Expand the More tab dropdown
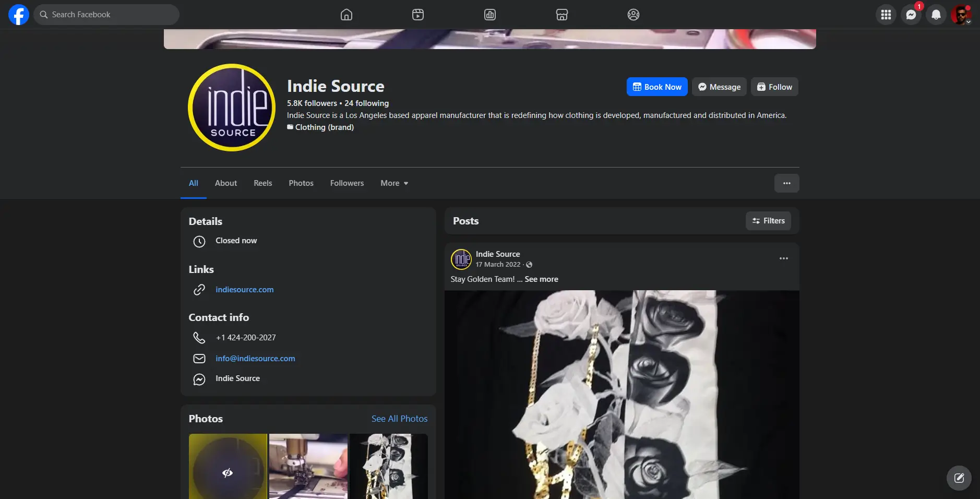Viewport: 980px width, 499px height. 395,183
